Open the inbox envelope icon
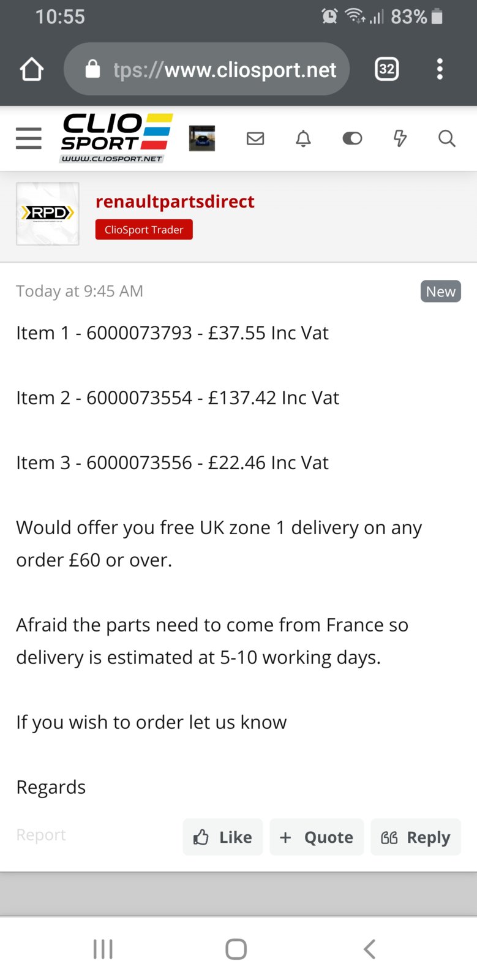 click(255, 138)
